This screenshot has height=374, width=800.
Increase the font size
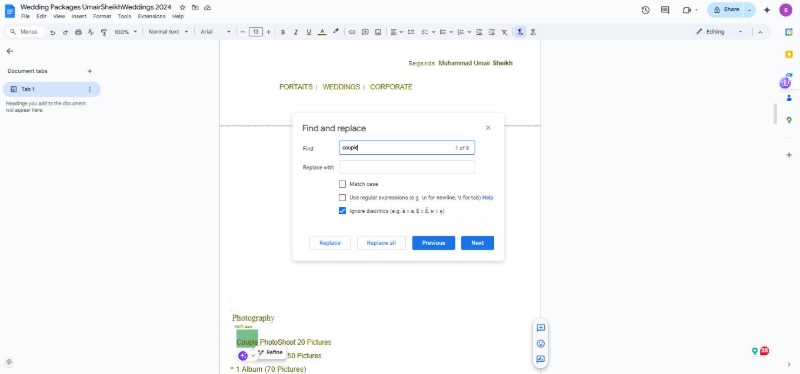[x=268, y=32]
